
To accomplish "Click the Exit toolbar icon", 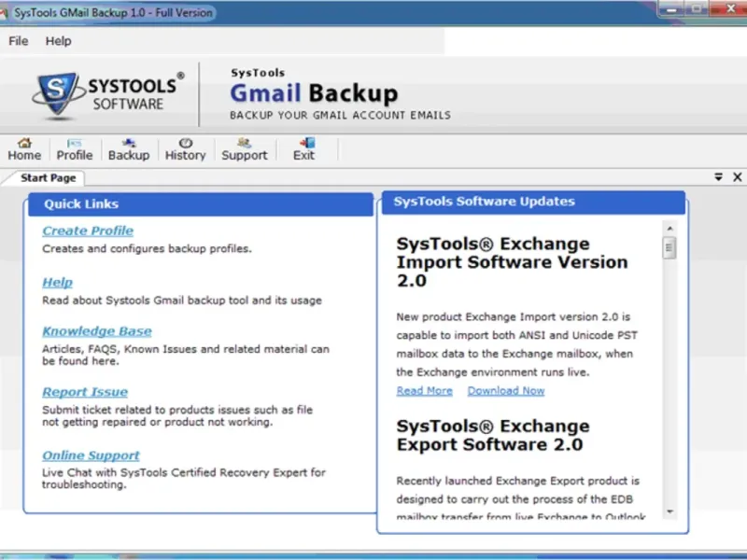I will [x=304, y=149].
